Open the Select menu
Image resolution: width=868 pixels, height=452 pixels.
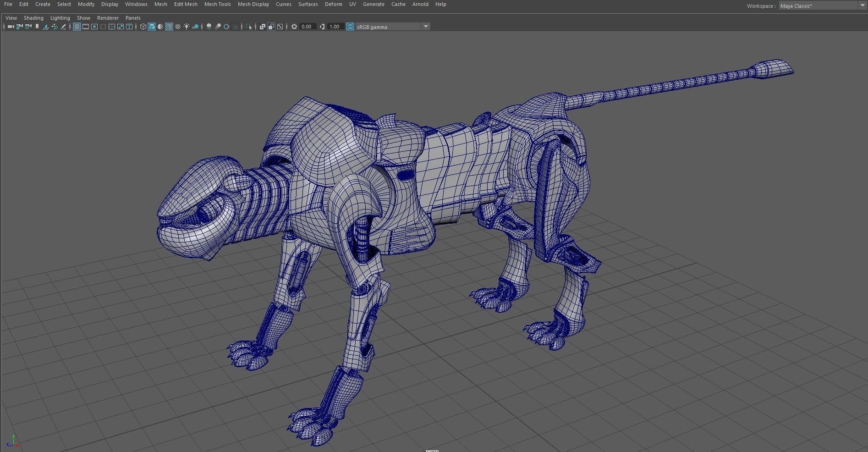64,4
